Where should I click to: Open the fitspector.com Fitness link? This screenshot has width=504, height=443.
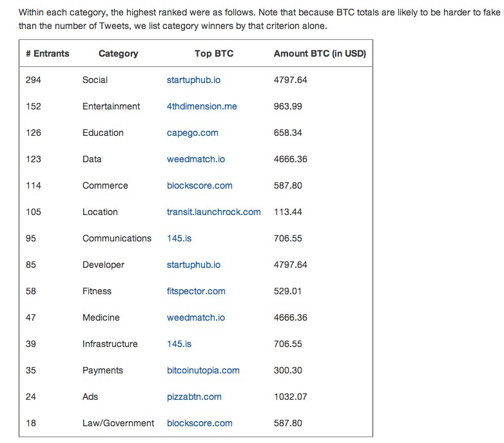196,291
